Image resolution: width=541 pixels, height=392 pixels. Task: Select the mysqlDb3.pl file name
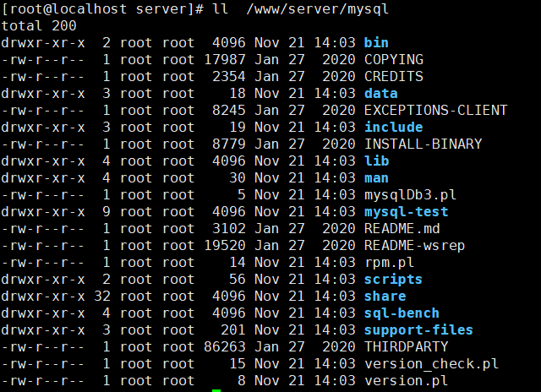tap(411, 195)
